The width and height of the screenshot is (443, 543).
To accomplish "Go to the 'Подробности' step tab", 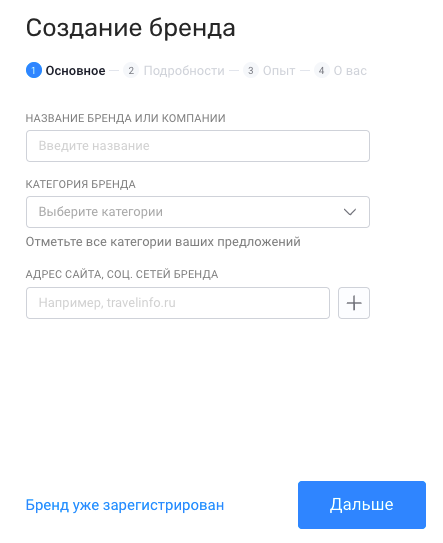I will click(184, 71).
